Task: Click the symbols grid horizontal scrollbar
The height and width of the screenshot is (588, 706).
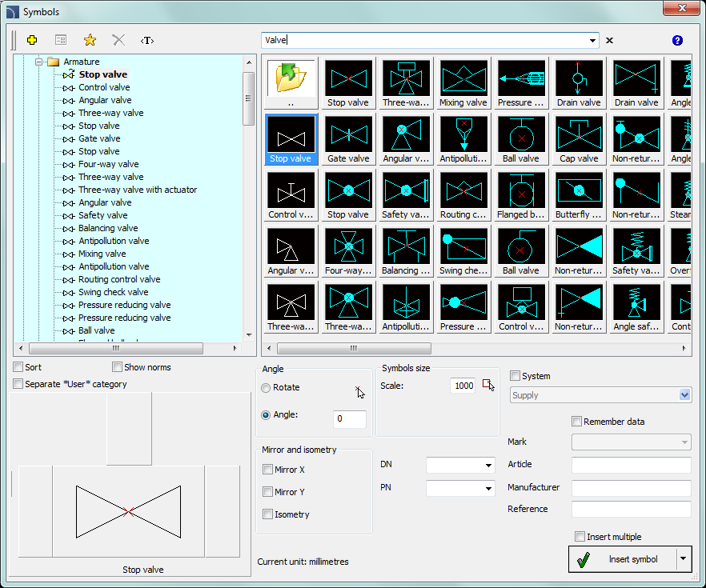Action: point(352,349)
